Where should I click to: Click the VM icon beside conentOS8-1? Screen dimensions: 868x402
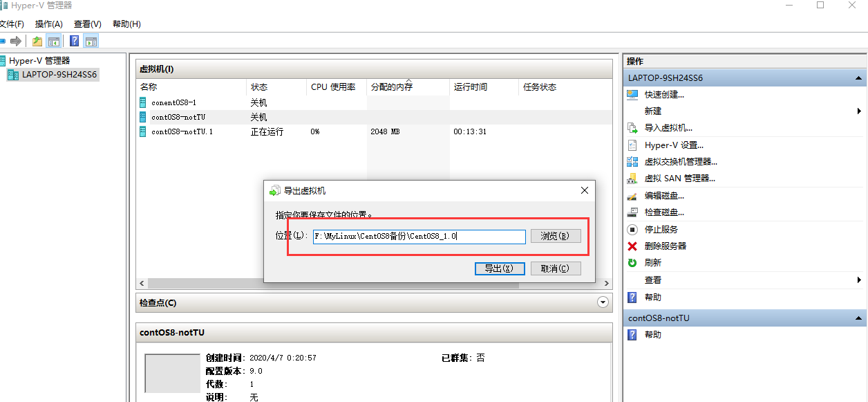click(x=143, y=102)
